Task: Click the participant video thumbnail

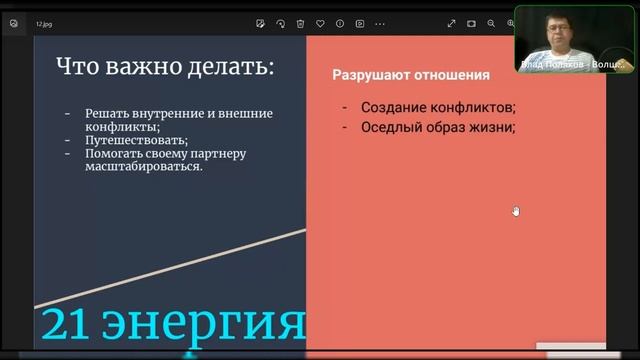Action: 575,39
